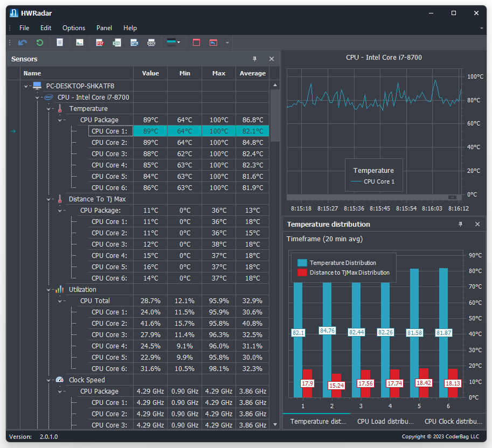Image resolution: width=492 pixels, height=448 pixels.
Task: Collapse the PC-DESKTOP-SHKATF8 tree node
Action: 26,86
